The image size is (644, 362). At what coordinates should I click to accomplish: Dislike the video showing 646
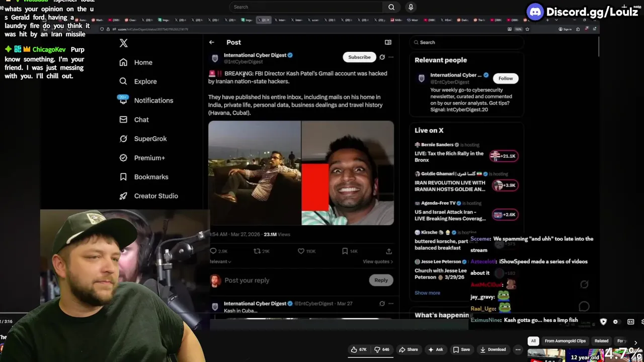coord(382,349)
